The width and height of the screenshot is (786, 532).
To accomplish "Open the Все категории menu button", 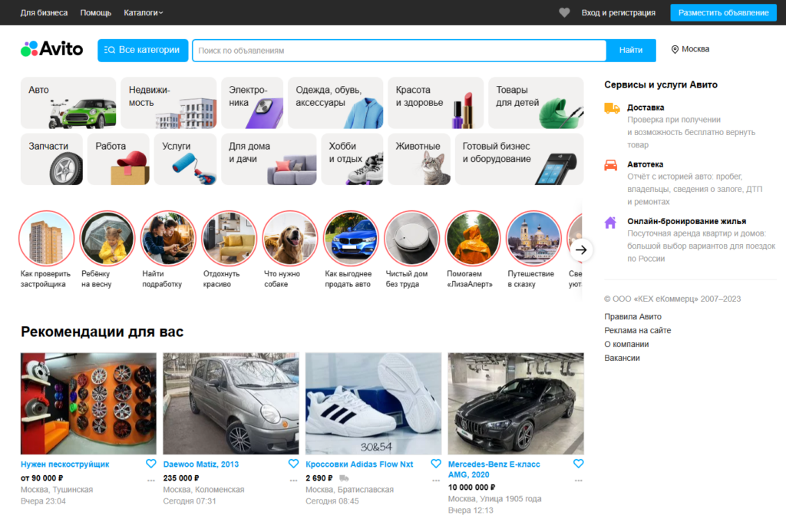I will 143,50.
